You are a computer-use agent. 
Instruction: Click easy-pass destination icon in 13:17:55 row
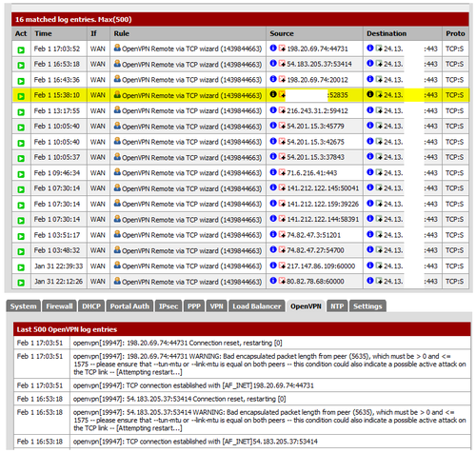click(379, 110)
